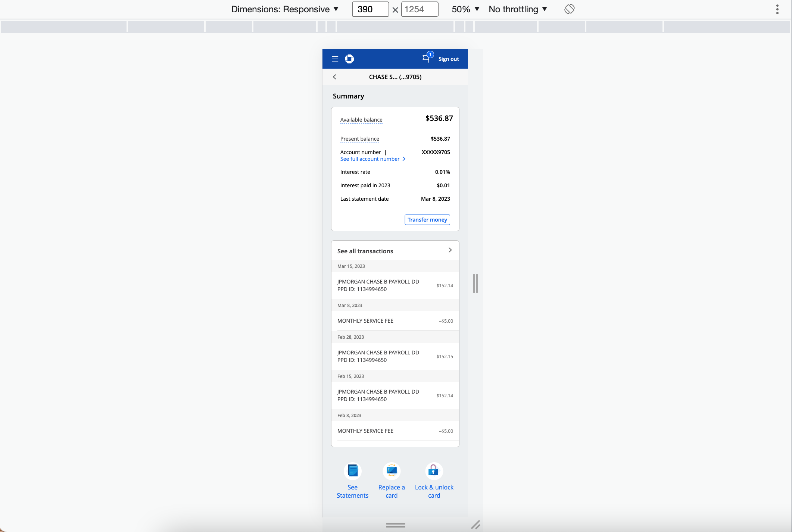Open the No throttling dropdown
The image size is (792, 532).
(518, 9)
